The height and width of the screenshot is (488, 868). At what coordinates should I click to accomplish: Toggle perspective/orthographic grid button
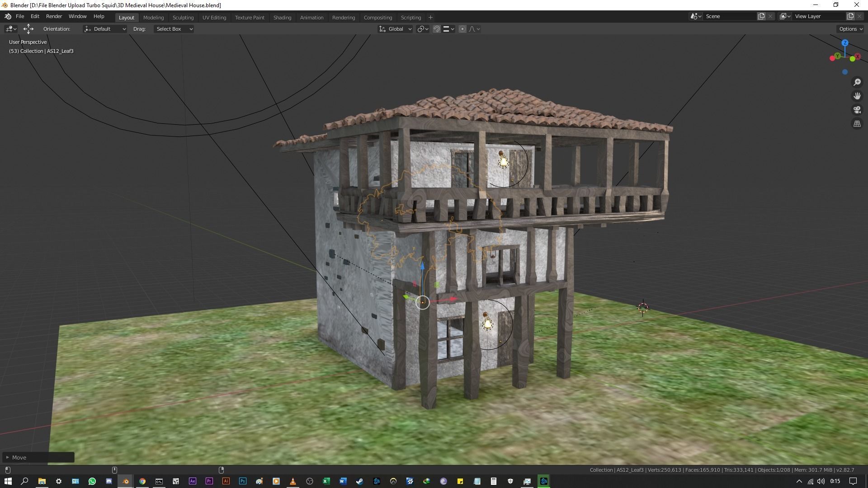click(x=857, y=123)
